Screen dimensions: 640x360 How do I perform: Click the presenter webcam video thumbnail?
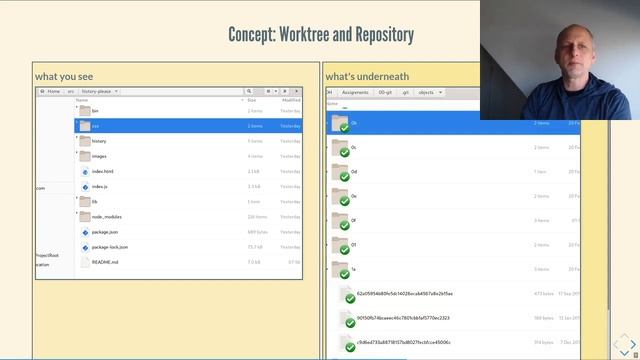coord(560,60)
